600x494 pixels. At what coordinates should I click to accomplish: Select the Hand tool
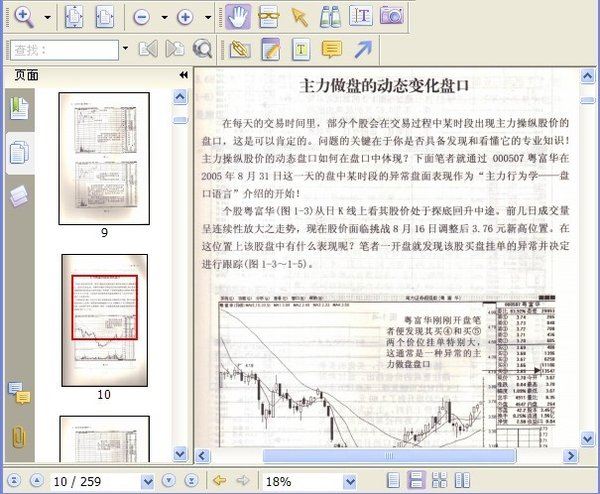(238, 17)
